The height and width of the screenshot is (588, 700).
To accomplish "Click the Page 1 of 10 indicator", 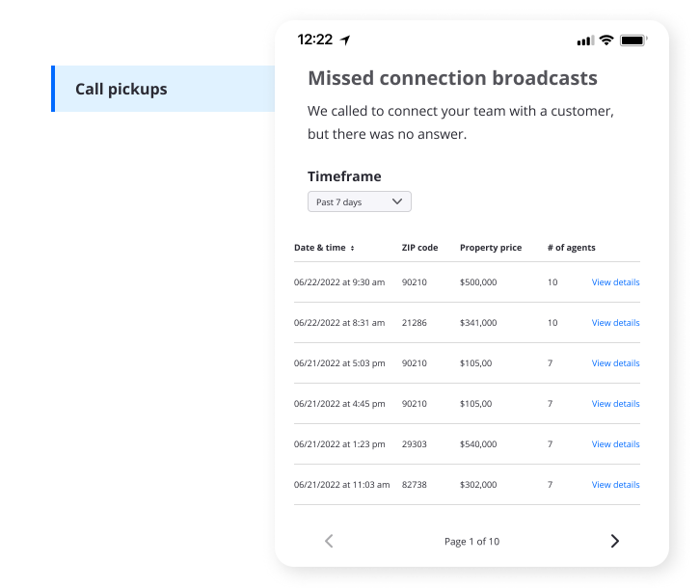I will (471, 542).
